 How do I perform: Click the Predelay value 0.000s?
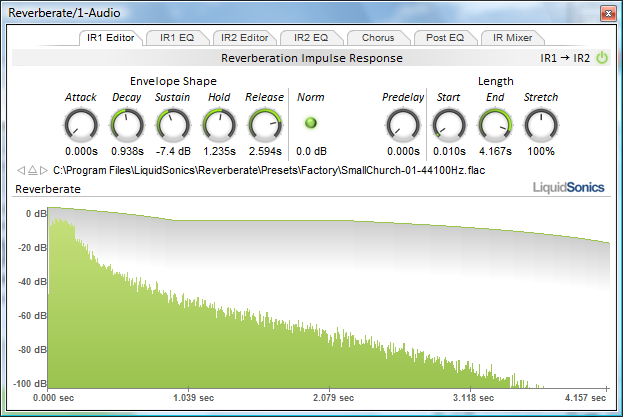(x=403, y=151)
